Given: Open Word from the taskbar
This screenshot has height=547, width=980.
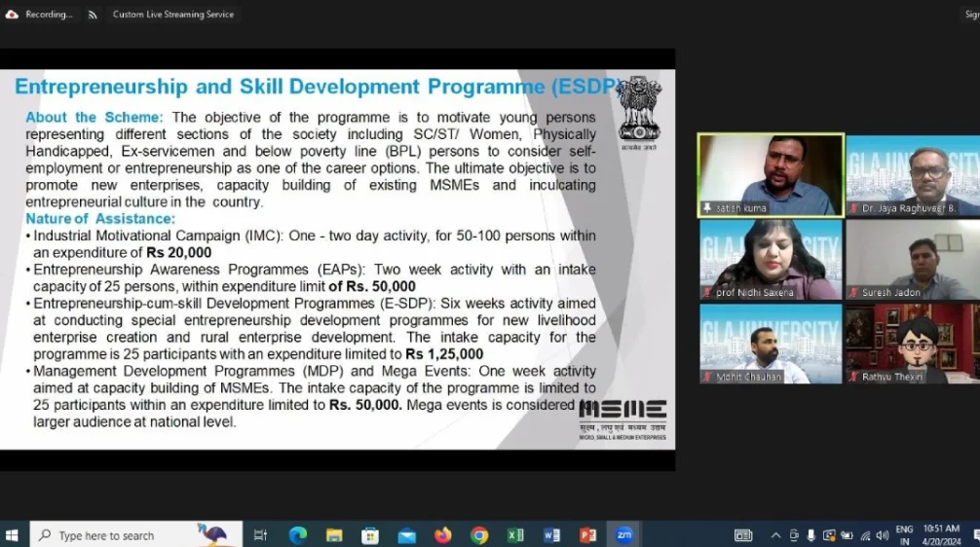Looking at the screenshot, I should [551, 534].
